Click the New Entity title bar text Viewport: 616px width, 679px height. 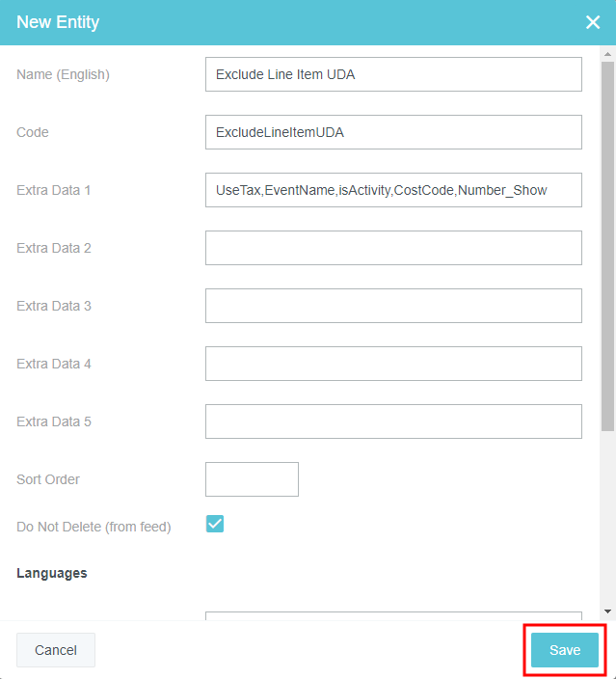click(58, 22)
